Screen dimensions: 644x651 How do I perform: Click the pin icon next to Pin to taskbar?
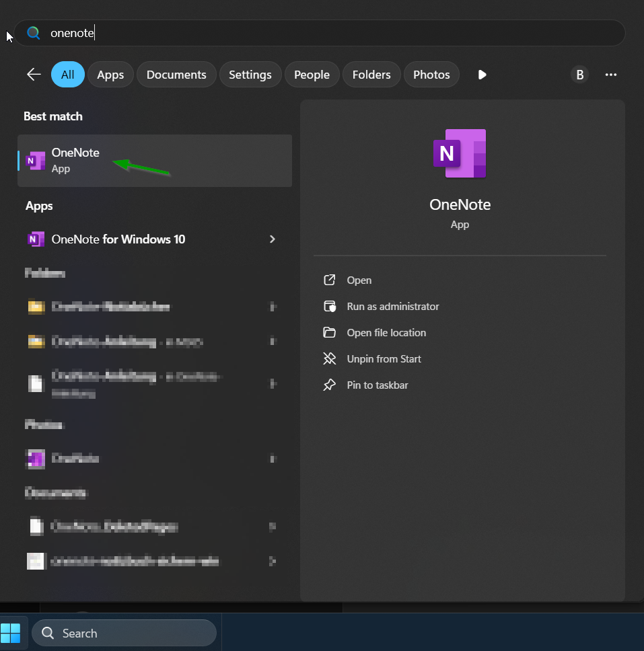329,385
